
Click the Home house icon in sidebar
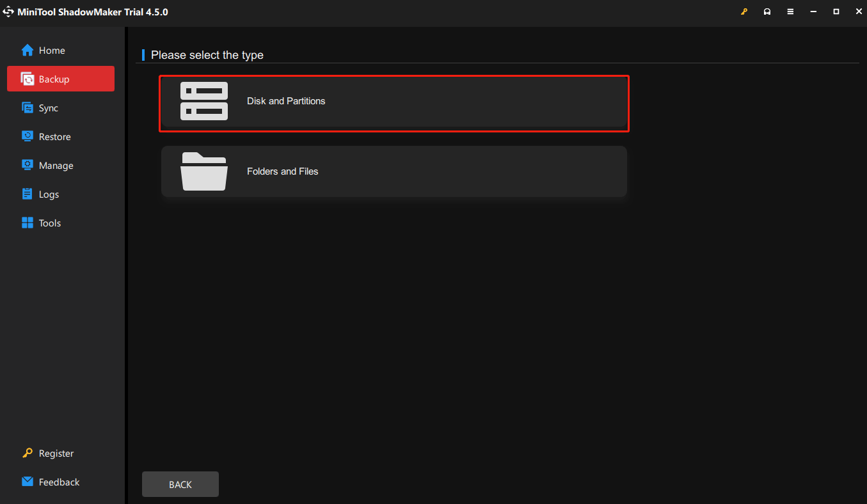pyautogui.click(x=27, y=51)
